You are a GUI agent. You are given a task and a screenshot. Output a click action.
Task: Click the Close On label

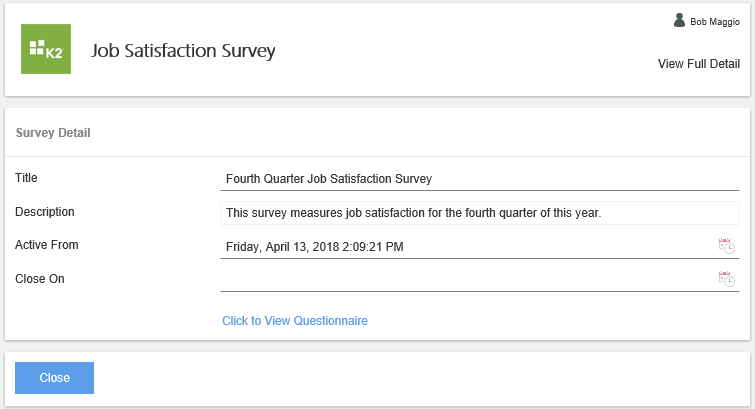40,279
